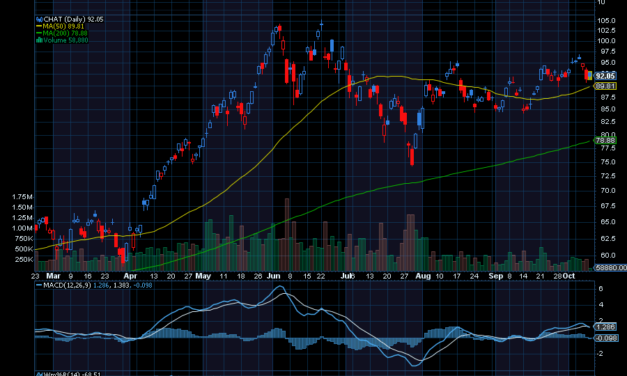Screen dimensions: 627x376
Task: Click the May label on date axis
Action: pyautogui.click(x=203, y=276)
